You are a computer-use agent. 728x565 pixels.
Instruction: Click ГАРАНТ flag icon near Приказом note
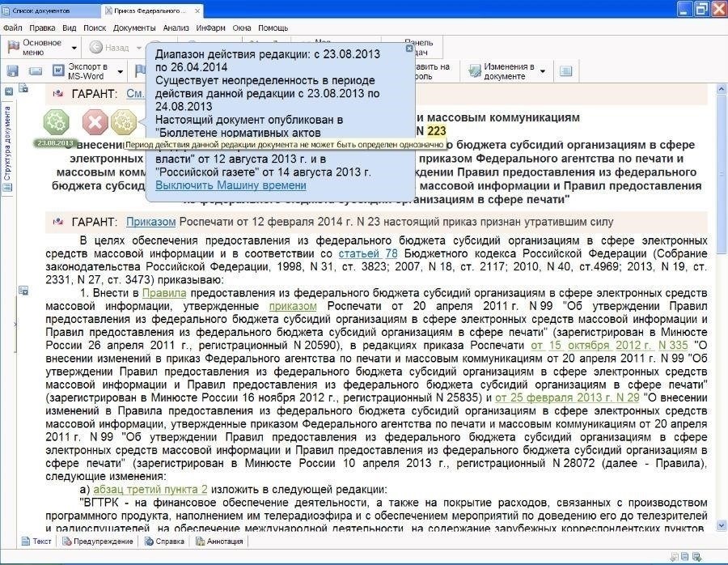tap(58, 222)
